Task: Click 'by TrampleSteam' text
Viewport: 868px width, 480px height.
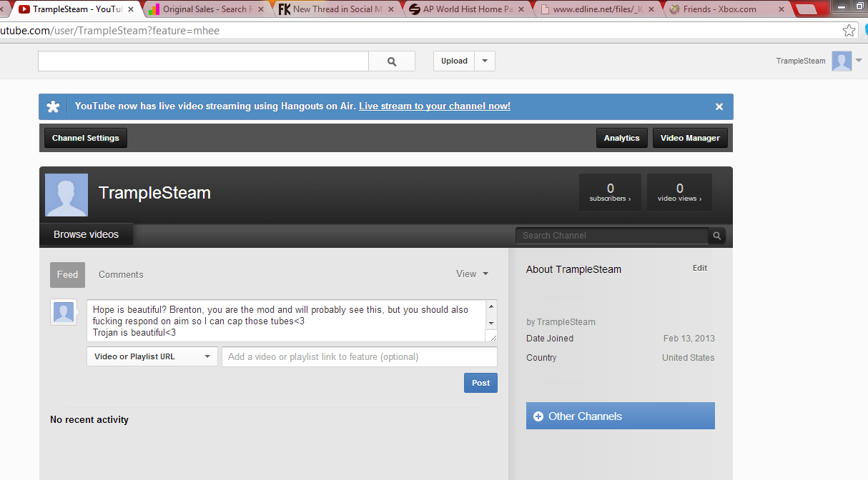Action: pyautogui.click(x=561, y=322)
